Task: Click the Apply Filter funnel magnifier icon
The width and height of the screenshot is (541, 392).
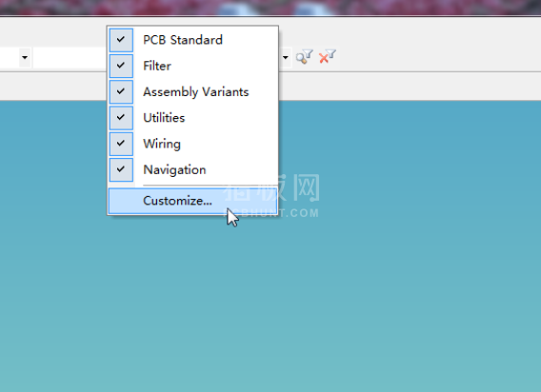Action: 304,57
